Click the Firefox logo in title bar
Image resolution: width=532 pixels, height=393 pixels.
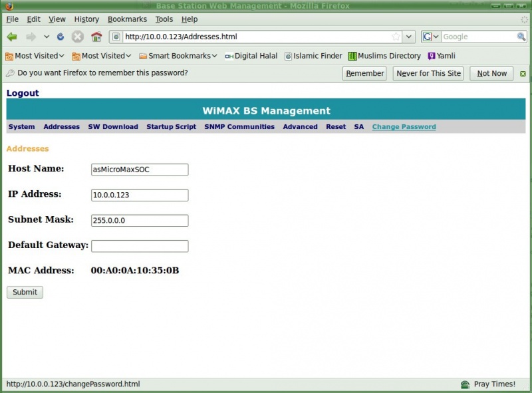click(9, 5)
